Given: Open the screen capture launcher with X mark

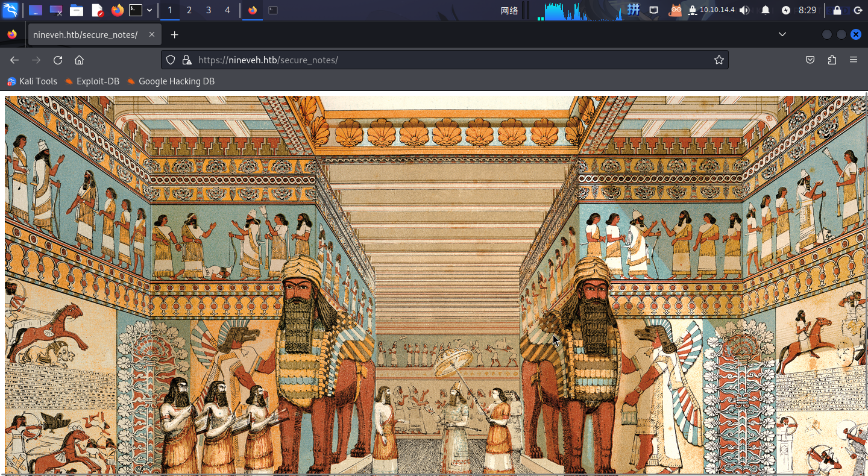Looking at the screenshot, I should tap(56, 10).
